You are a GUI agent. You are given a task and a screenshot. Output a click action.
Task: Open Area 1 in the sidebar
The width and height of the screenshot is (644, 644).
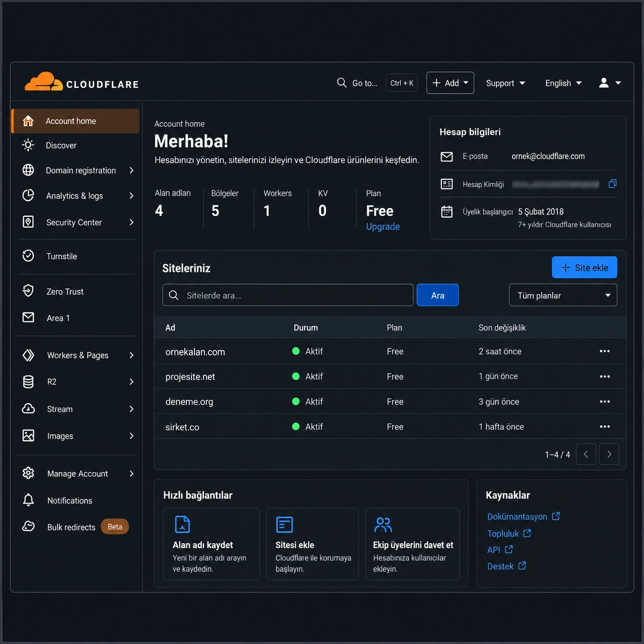pyautogui.click(x=75, y=318)
